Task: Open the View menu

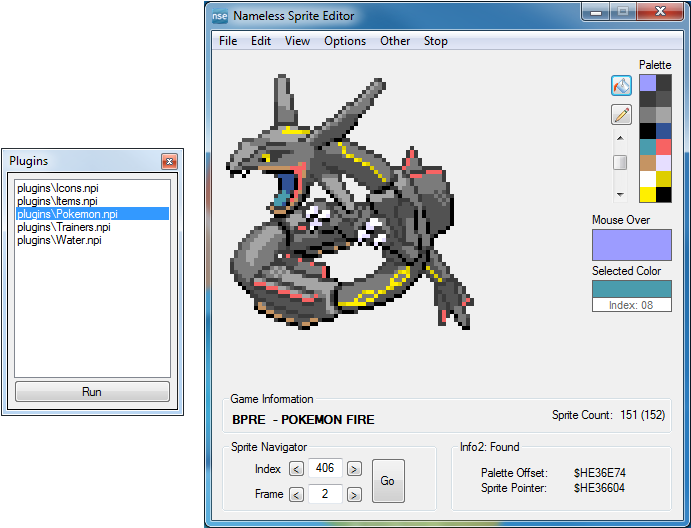Action: (297, 41)
